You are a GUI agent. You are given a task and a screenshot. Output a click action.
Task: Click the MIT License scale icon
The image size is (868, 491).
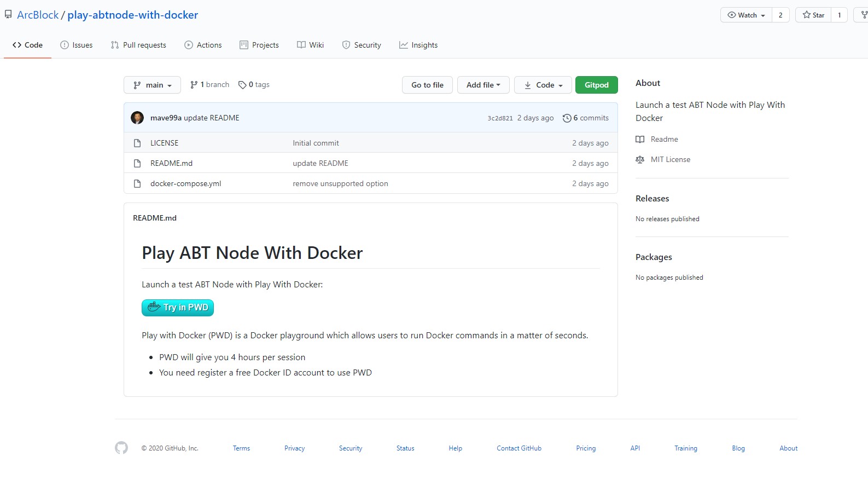tap(640, 160)
